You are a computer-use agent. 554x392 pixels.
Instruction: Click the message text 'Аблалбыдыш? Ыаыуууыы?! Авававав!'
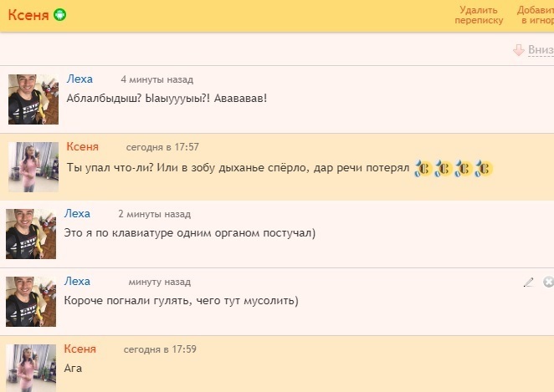[x=167, y=98]
